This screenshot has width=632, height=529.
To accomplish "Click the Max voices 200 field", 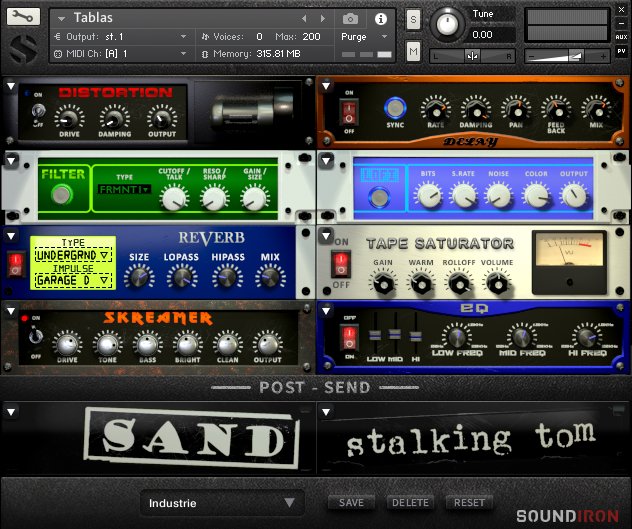I will coord(311,37).
